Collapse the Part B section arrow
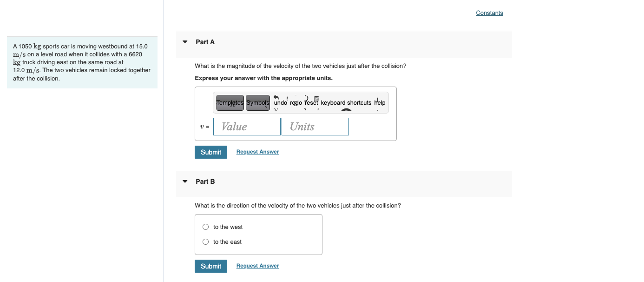 point(185,181)
